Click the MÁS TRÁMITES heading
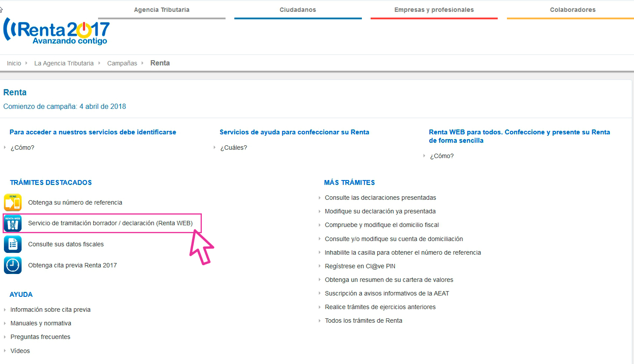The width and height of the screenshot is (634, 364). (350, 183)
